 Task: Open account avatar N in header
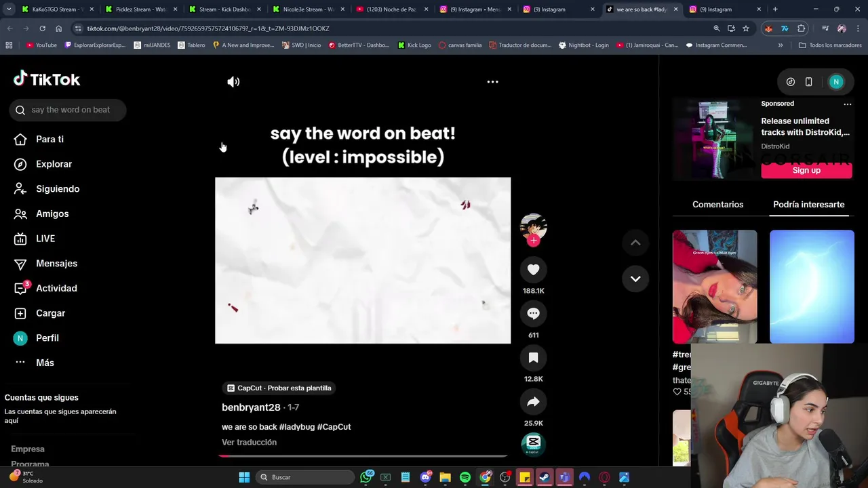(836, 82)
